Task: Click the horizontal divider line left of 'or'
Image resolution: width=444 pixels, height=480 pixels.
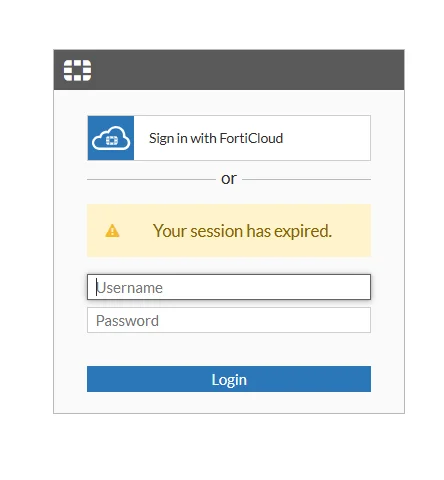Action: tap(151, 179)
